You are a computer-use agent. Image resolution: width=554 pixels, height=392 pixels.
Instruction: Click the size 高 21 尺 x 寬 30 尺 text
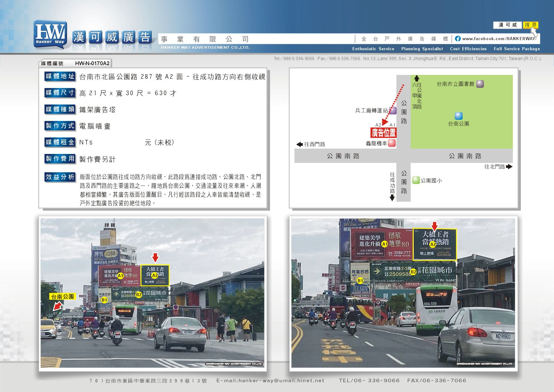(111, 93)
